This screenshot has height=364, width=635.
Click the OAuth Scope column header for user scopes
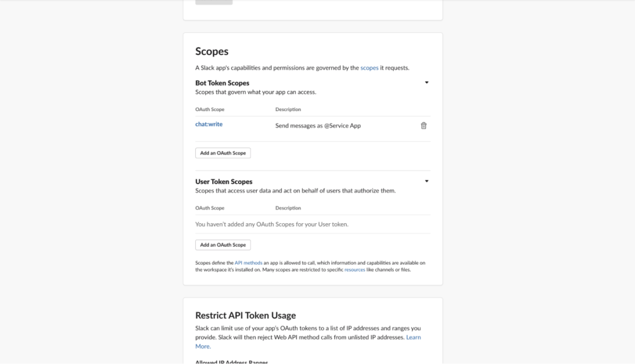click(210, 208)
